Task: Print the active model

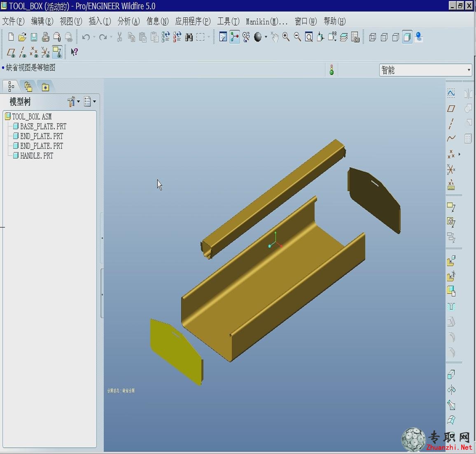Action: [x=46, y=37]
